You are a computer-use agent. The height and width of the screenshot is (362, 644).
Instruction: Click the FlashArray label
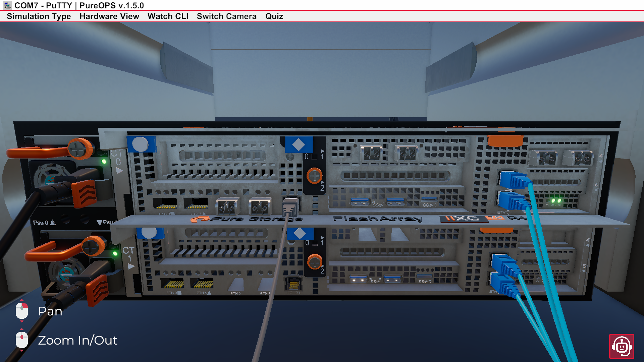[x=378, y=219]
